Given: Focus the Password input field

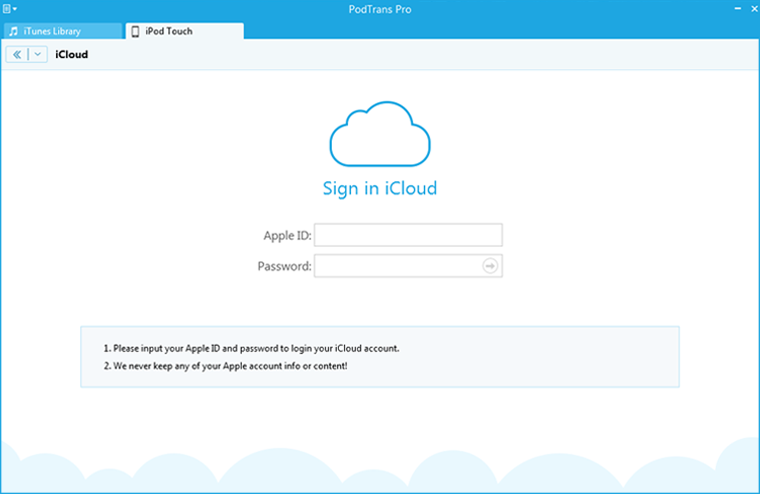Looking at the screenshot, I should (x=397, y=266).
